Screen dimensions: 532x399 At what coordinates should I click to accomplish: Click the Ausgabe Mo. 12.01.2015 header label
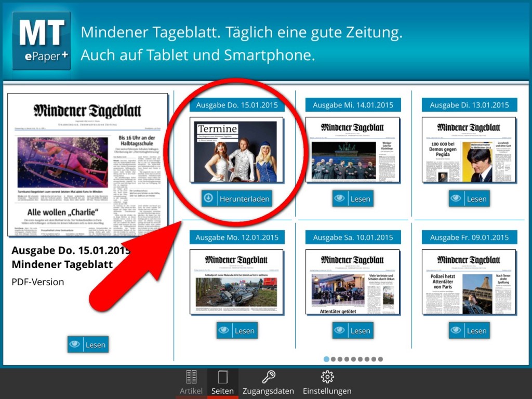237,237
